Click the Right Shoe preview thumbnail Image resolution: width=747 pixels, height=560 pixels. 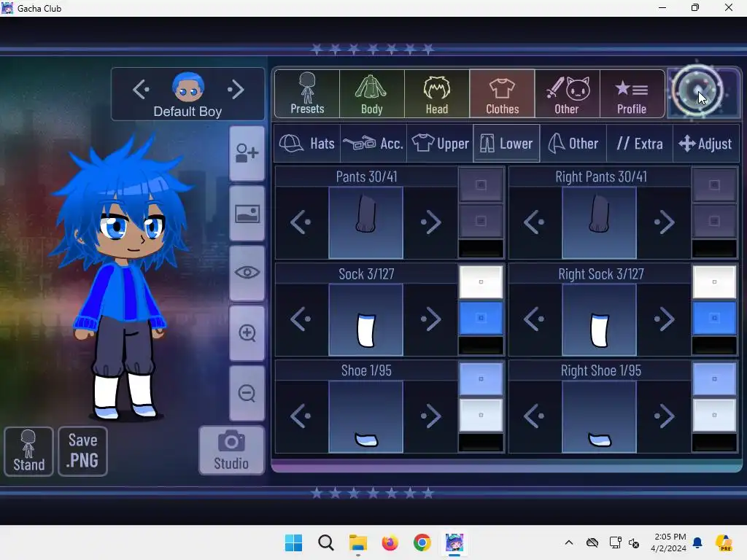pos(600,416)
